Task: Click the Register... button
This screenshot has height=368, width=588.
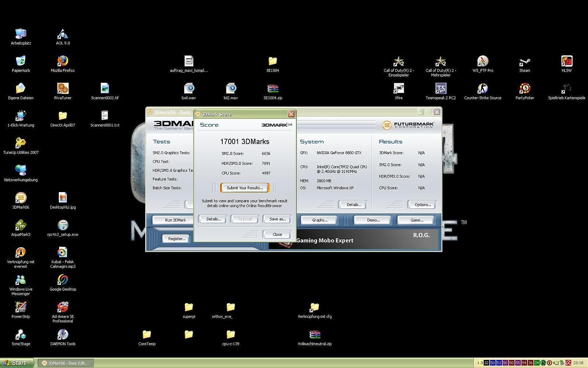Action: (x=176, y=239)
